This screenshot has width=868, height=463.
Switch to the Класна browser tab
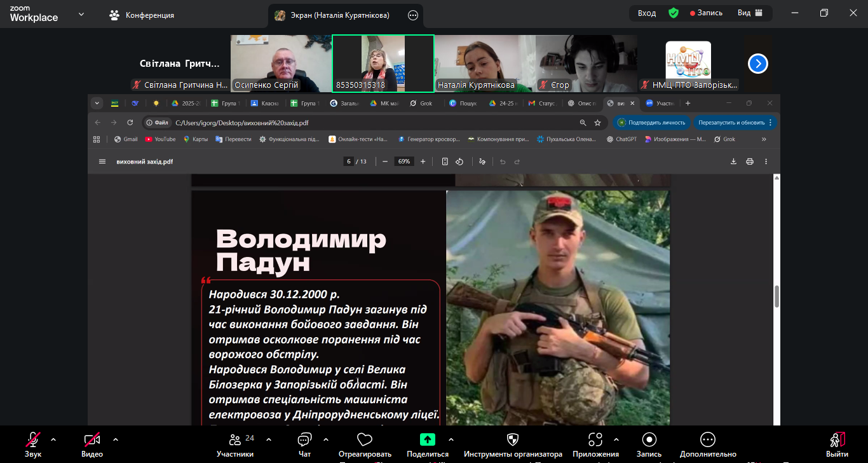click(265, 103)
